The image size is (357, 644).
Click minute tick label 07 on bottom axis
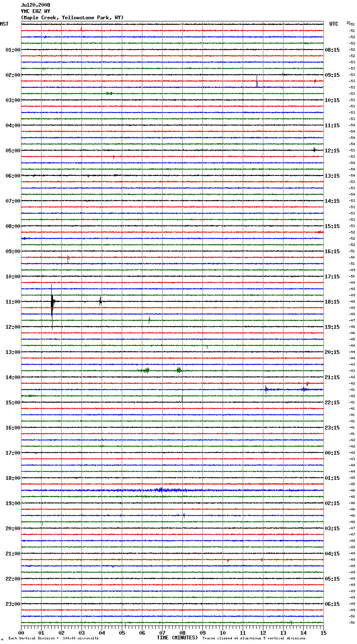point(162,632)
